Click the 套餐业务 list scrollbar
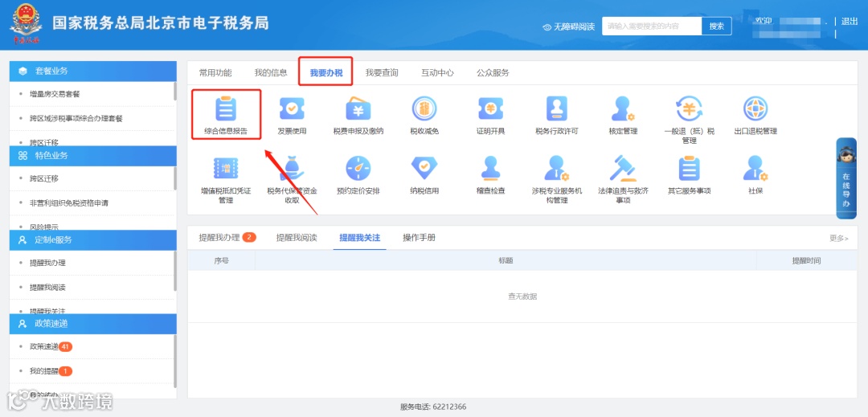Viewport: 868px width, 417px height. (x=175, y=92)
